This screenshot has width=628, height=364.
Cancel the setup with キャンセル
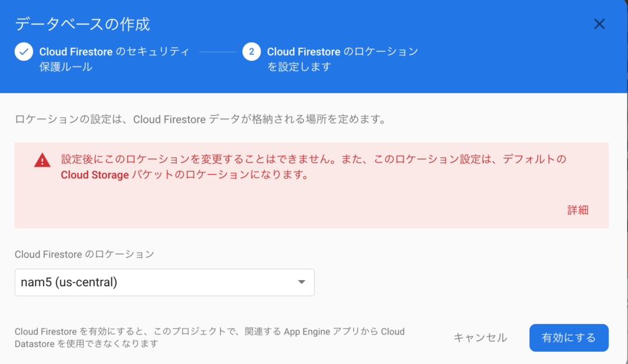(x=480, y=338)
